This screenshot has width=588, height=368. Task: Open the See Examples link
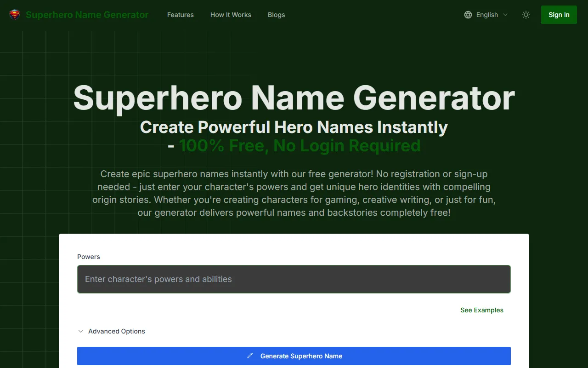tap(481, 310)
